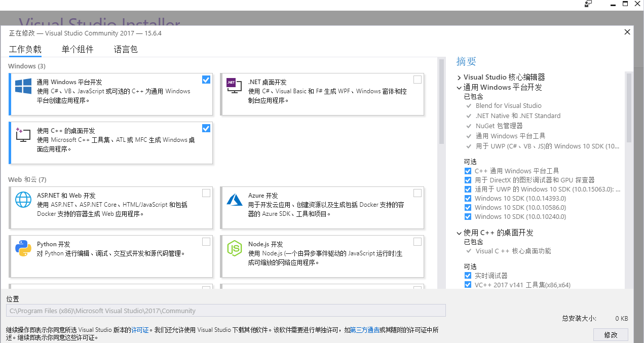Close the modify dialog with the X
The height and width of the screenshot is (343, 644).
[627, 32]
